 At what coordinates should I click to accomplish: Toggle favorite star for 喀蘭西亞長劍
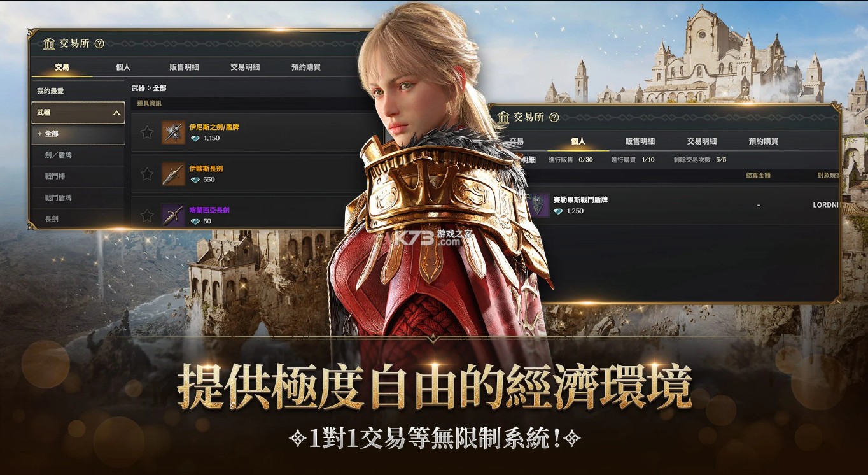tap(147, 215)
